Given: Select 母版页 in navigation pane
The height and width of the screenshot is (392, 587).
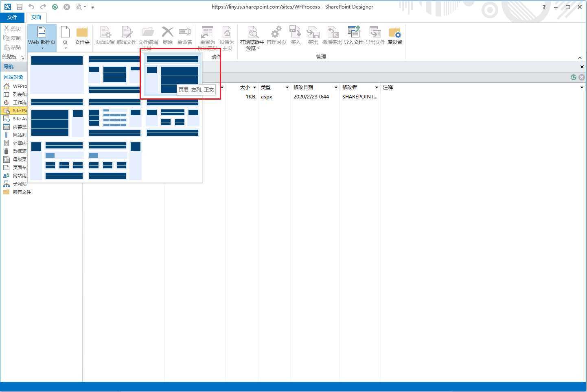Looking at the screenshot, I should 15,159.
